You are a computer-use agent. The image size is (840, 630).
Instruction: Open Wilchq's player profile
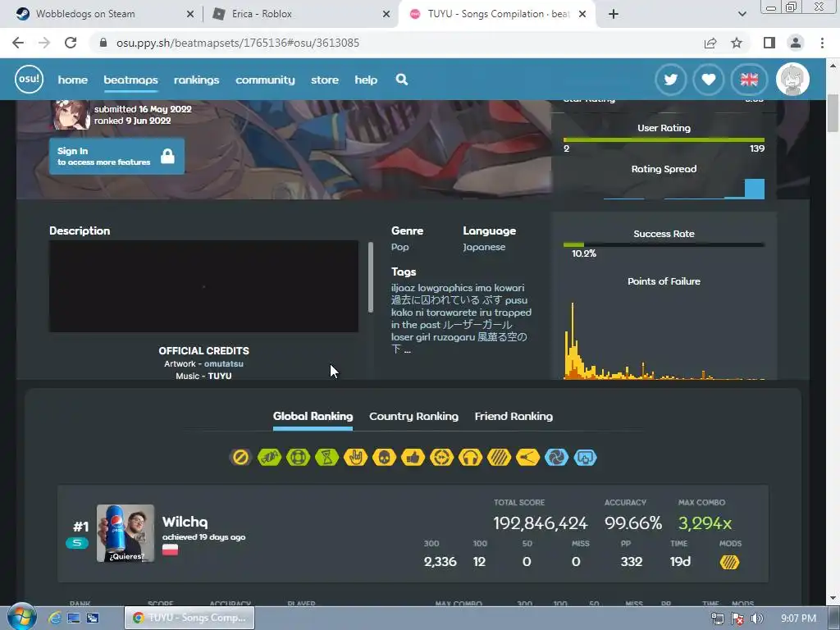tap(185, 522)
